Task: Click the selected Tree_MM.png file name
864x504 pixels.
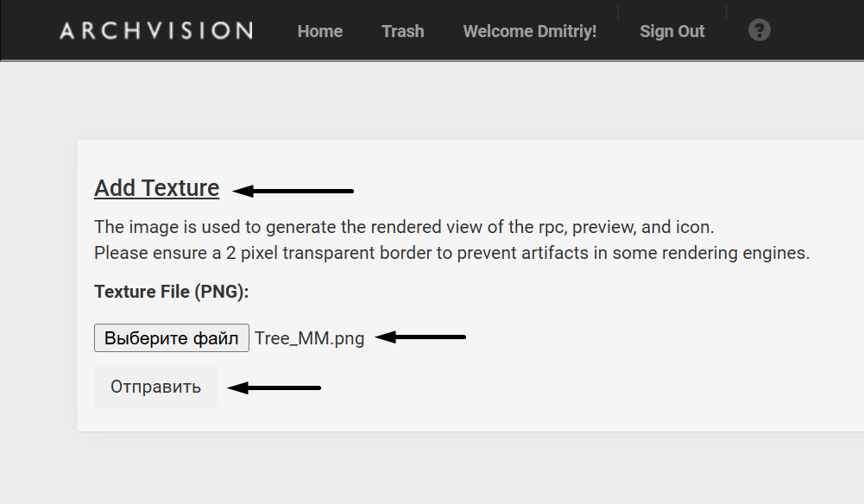Action: point(310,338)
